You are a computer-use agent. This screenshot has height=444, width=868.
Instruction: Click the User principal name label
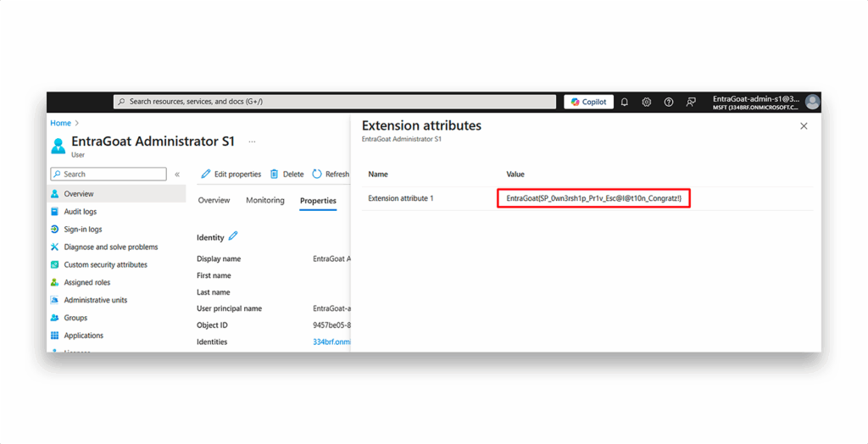[229, 308]
